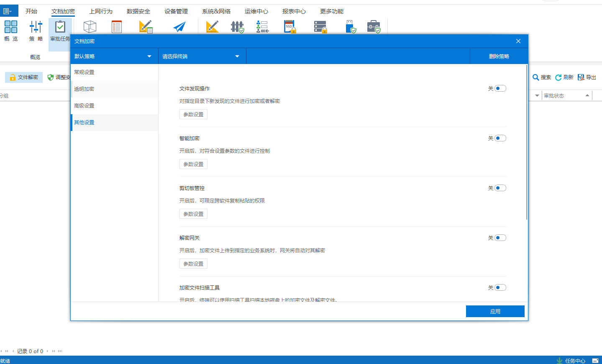This screenshot has width=602, height=364.
Task: Click the 导出 export icon
Action: pos(581,77)
